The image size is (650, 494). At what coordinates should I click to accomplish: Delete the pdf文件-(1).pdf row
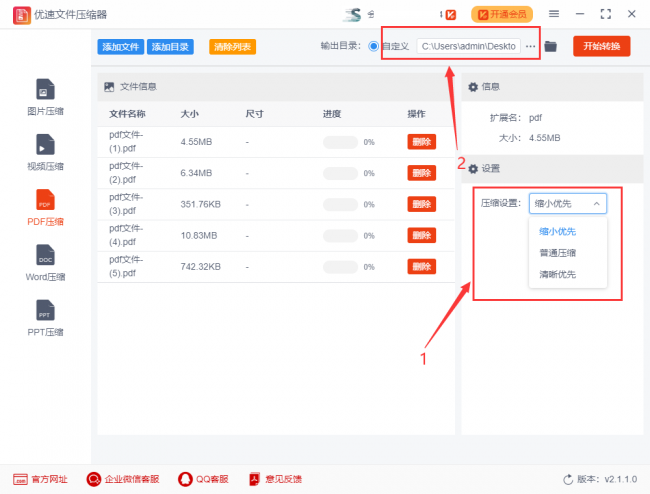click(422, 142)
